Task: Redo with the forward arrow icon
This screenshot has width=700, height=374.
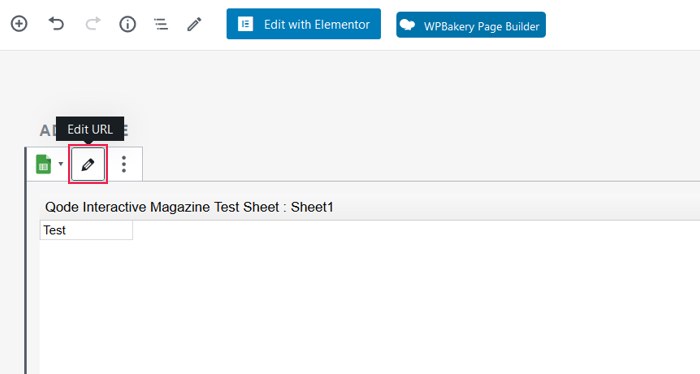Action: click(x=93, y=24)
